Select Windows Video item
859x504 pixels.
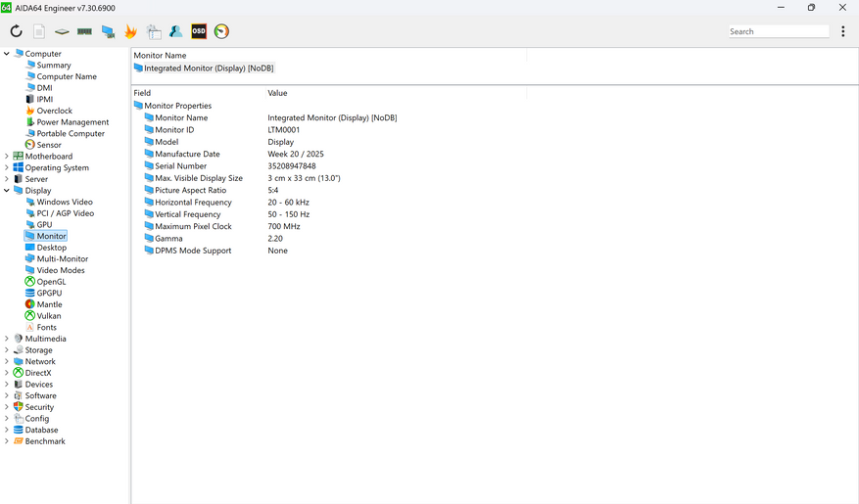coord(65,202)
